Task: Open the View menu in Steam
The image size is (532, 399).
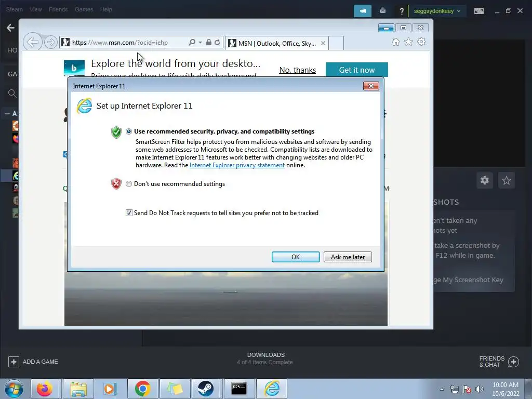Action: [x=36, y=9]
